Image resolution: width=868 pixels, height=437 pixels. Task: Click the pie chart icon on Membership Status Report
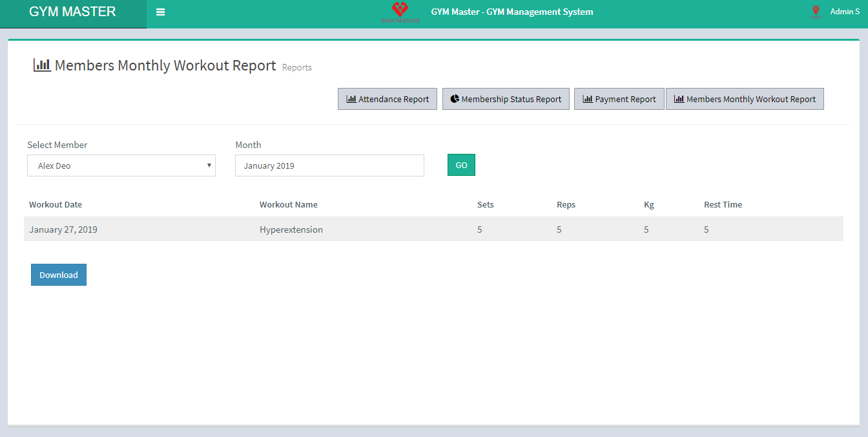coord(454,99)
